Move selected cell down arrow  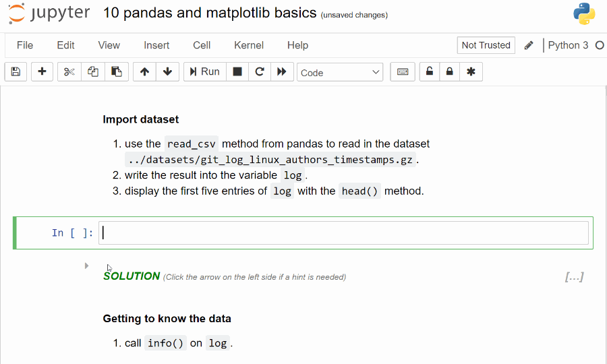click(167, 71)
